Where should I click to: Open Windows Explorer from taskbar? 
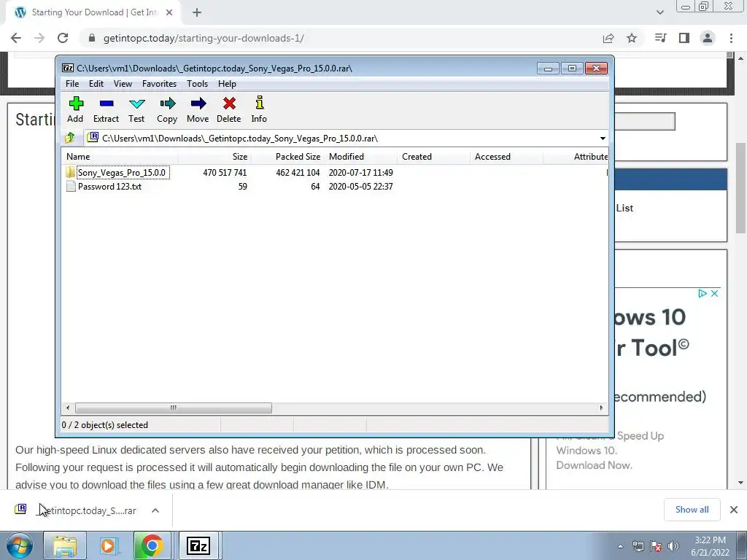coord(65,545)
